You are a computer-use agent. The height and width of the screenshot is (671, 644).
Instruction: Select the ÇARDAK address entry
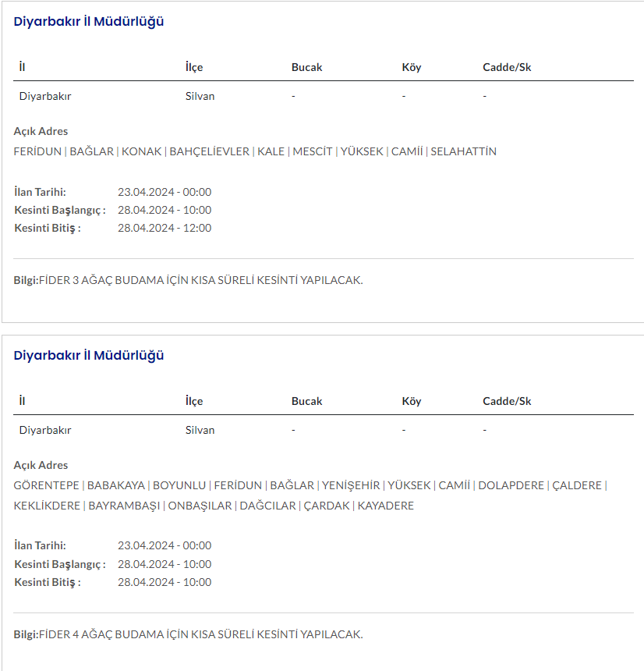[x=326, y=506]
